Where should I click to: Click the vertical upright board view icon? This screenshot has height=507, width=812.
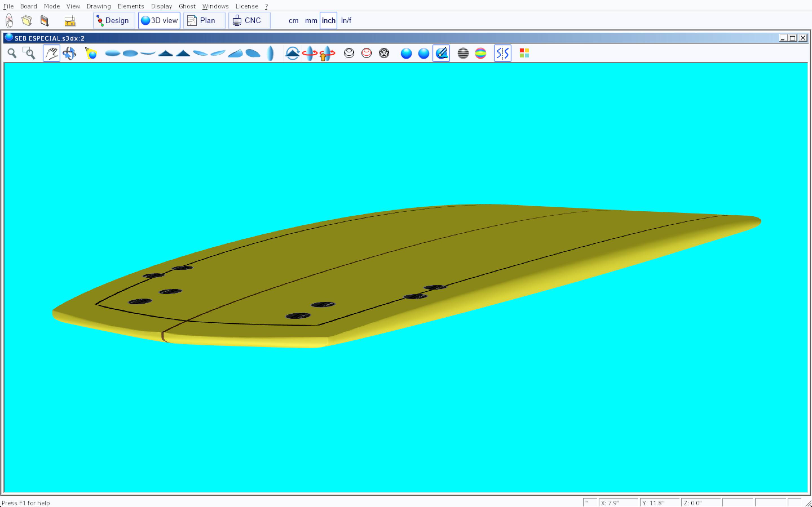coord(270,53)
